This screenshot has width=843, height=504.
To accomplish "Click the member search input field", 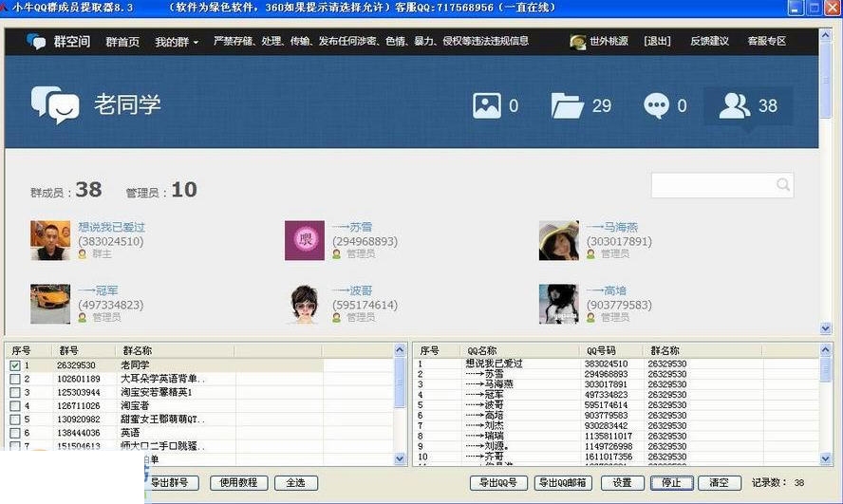I will click(712, 185).
